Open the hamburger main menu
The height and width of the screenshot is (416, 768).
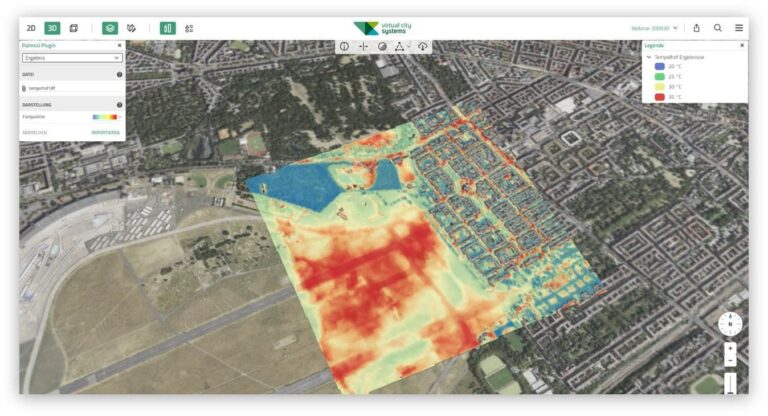pos(739,28)
